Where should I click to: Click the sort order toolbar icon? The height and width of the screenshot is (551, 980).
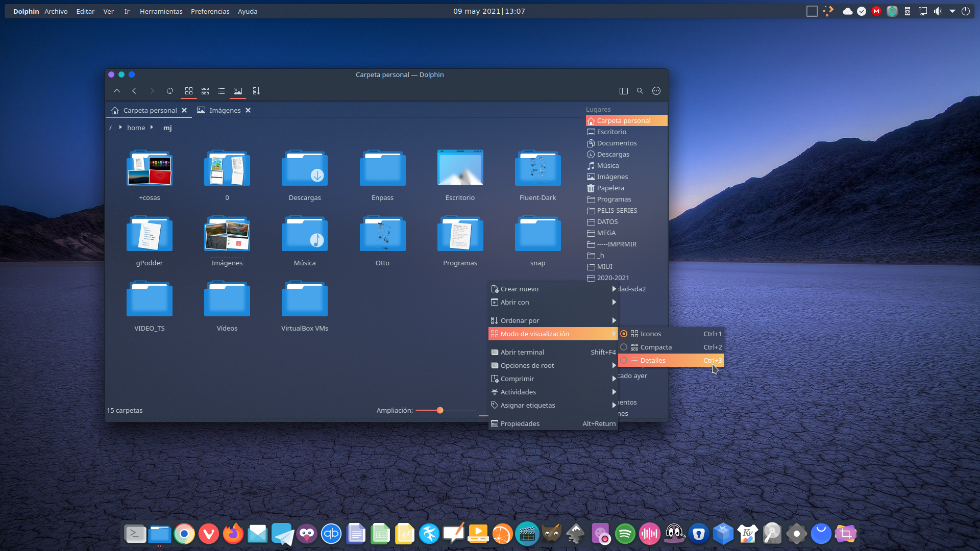point(256,91)
